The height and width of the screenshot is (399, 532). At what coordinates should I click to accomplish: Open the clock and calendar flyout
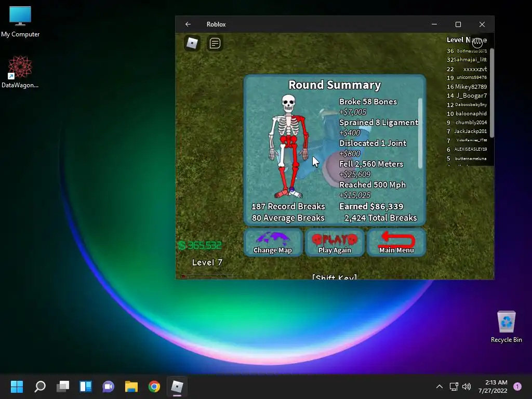point(493,387)
